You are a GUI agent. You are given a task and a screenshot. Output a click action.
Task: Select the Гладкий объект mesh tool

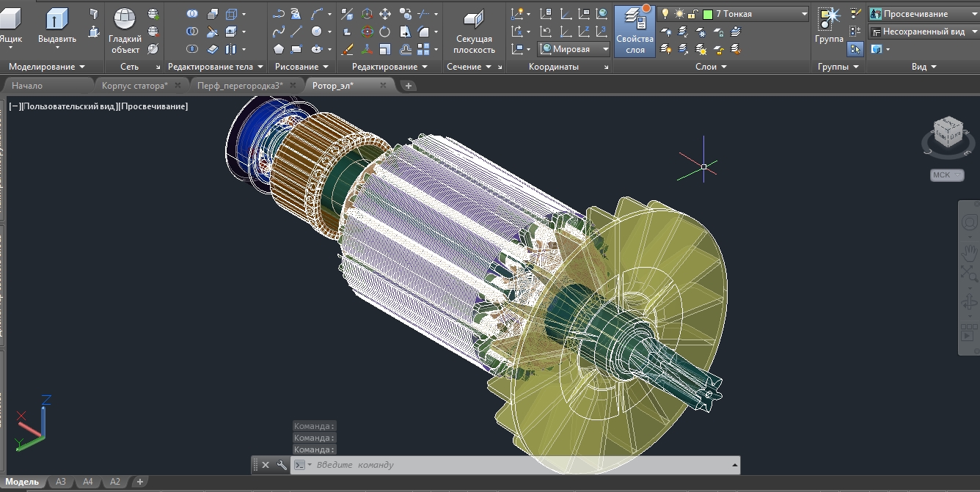[x=125, y=31]
